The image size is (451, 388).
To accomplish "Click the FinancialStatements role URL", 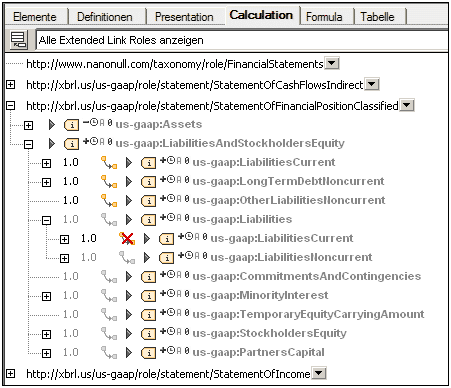I will (175, 64).
